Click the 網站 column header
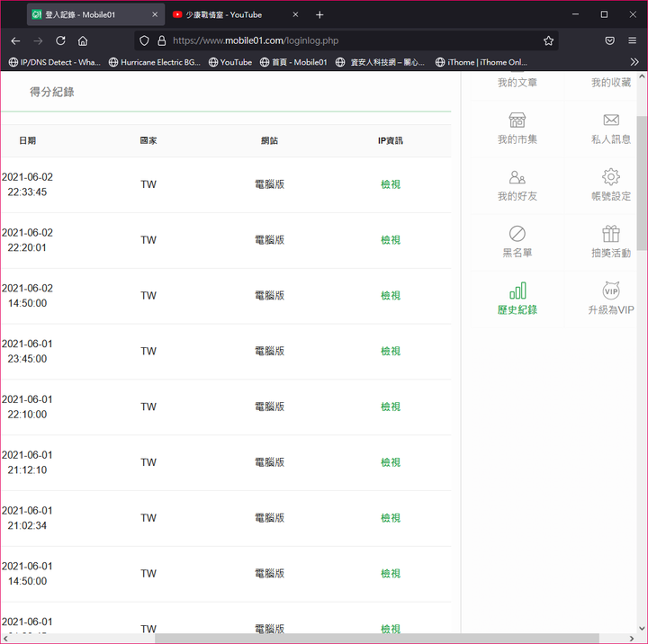 click(269, 140)
